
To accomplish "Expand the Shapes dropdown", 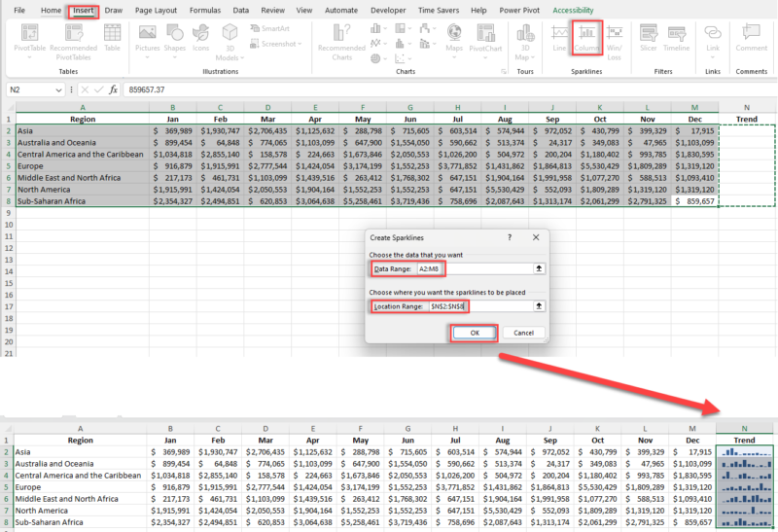I will [x=174, y=56].
